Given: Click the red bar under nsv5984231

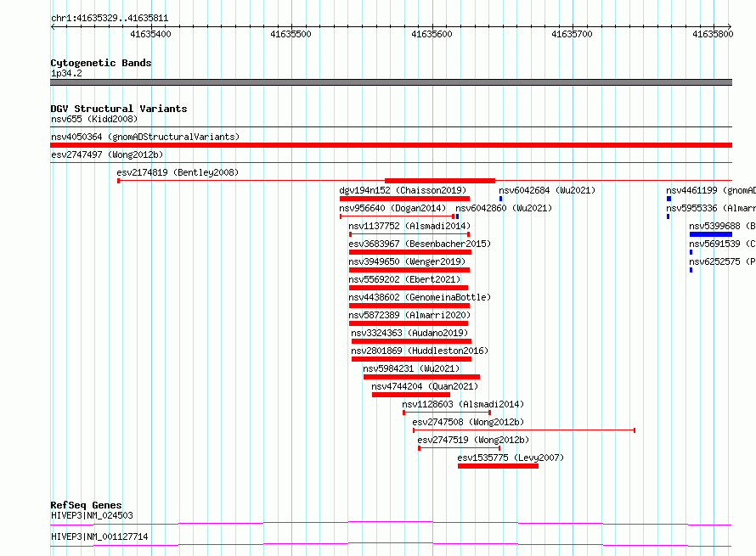Looking at the screenshot, I should coord(421,377).
